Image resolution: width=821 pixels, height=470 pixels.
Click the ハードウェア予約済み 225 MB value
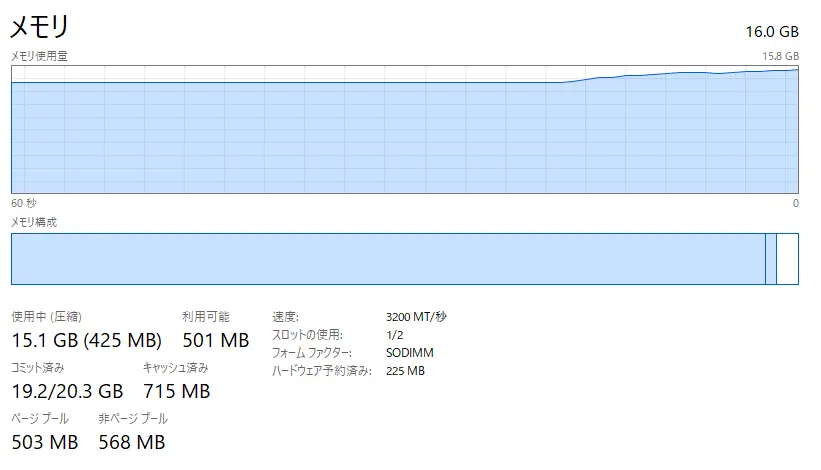405,371
